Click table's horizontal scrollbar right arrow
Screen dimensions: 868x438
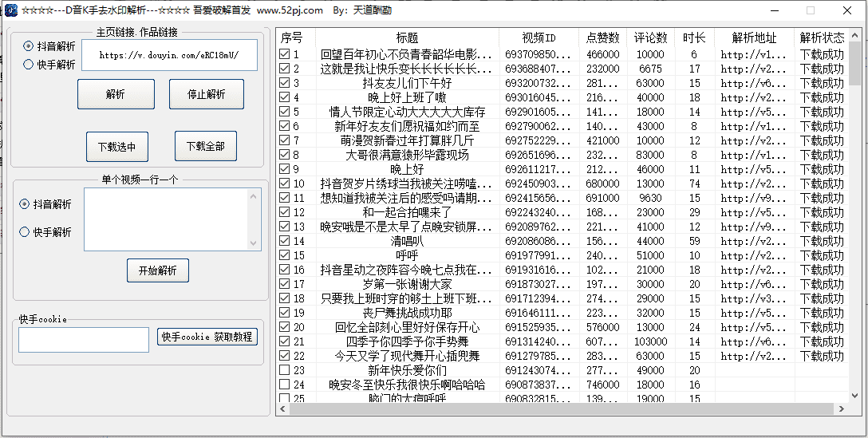(x=842, y=408)
